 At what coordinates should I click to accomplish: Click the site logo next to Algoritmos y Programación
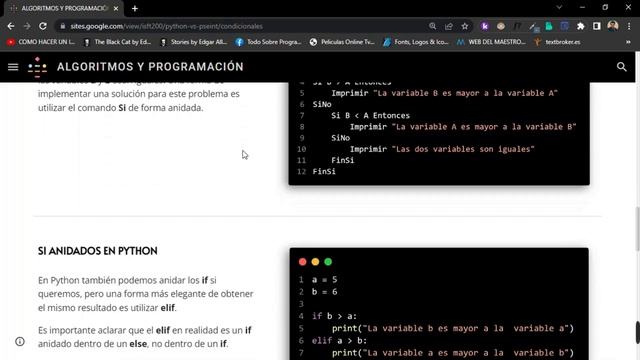[x=37, y=67]
